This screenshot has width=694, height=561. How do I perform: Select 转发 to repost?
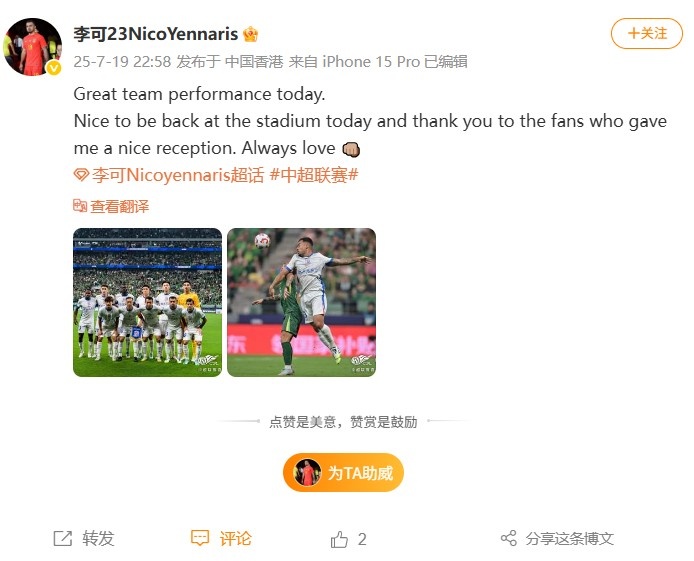tap(98, 538)
